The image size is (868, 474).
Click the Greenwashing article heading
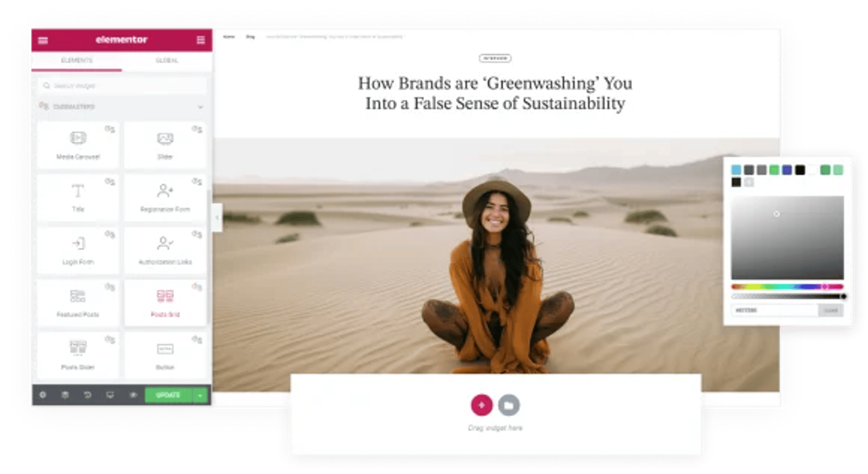[x=495, y=93]
